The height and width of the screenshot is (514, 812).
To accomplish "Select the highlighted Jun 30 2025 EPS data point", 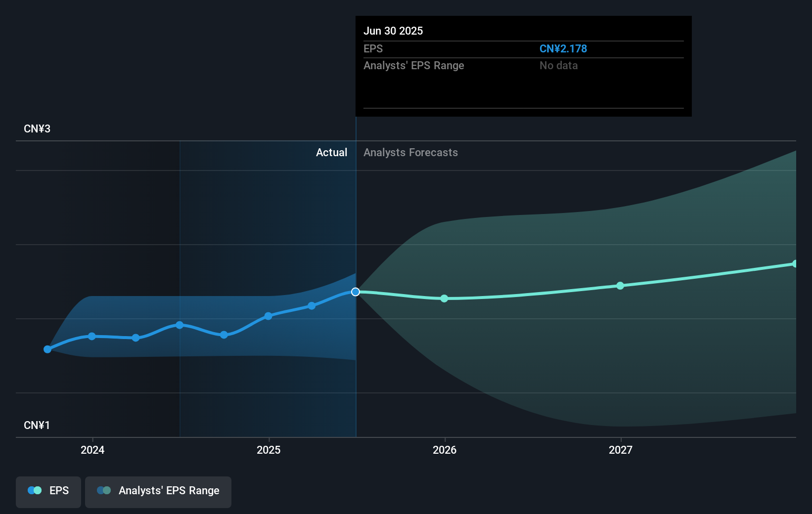I will [x=356, y=292].
